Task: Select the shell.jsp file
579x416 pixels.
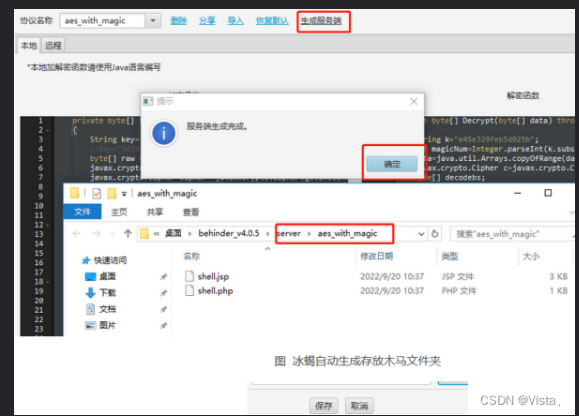Action: (213, 276)
